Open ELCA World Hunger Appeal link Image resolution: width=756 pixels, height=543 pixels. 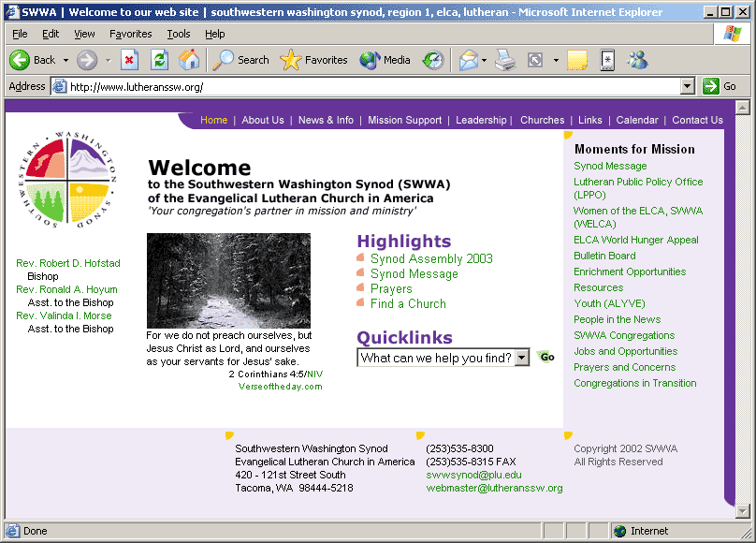tap(636, 240)
